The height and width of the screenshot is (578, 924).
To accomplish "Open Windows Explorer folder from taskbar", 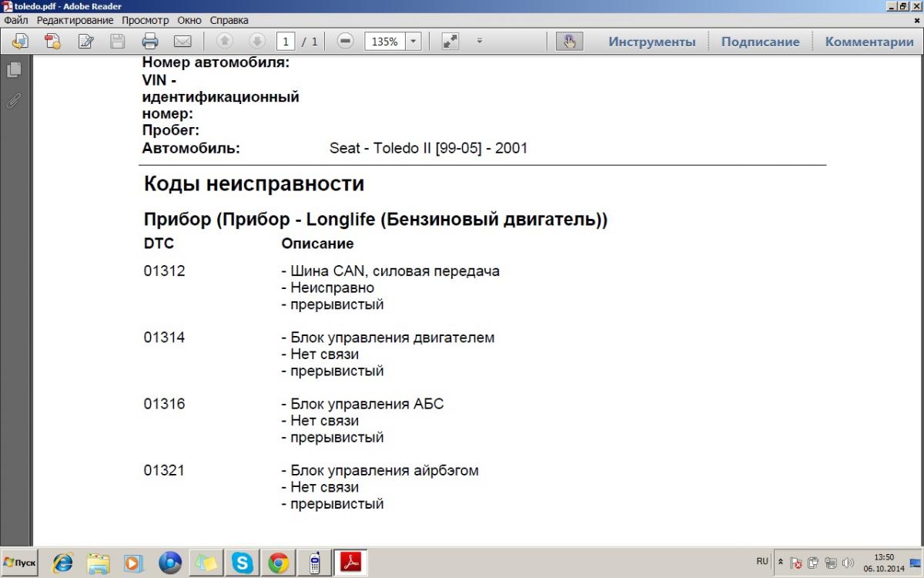I will 99,563.
